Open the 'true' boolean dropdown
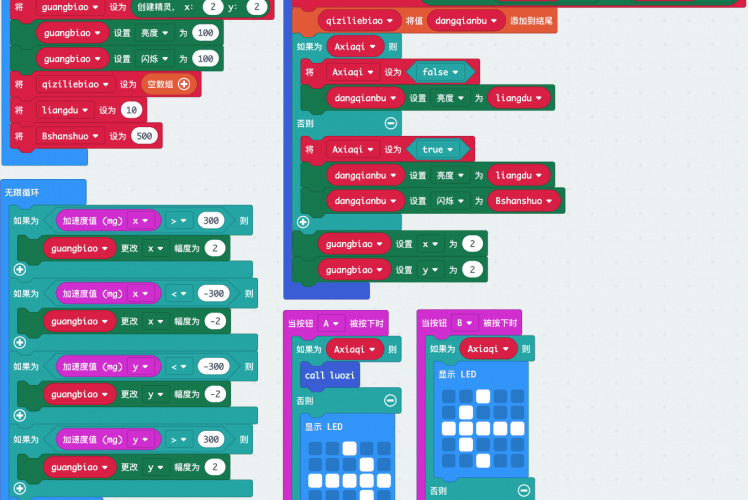Screen dimensions: 748x500 (x=438, y=149)
